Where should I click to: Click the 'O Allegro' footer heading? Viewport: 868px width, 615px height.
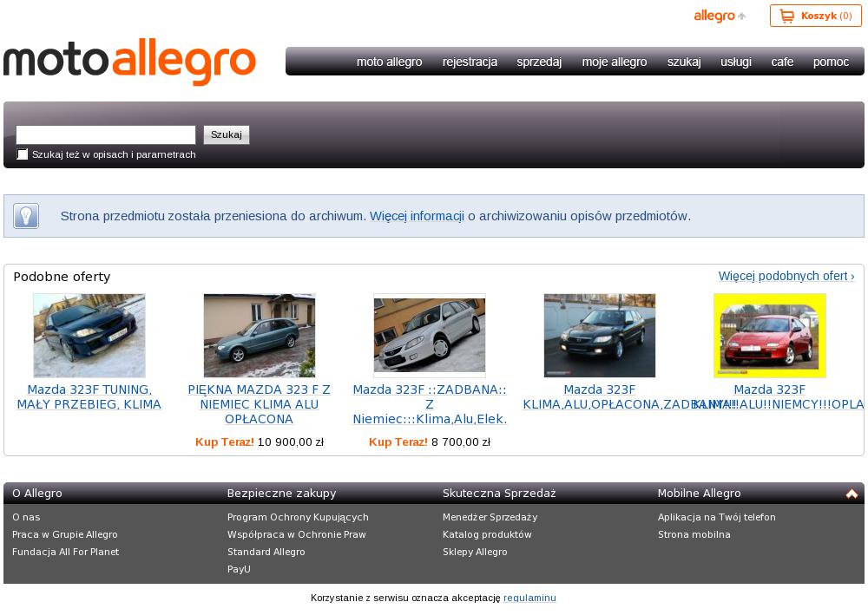pos(37,494)
